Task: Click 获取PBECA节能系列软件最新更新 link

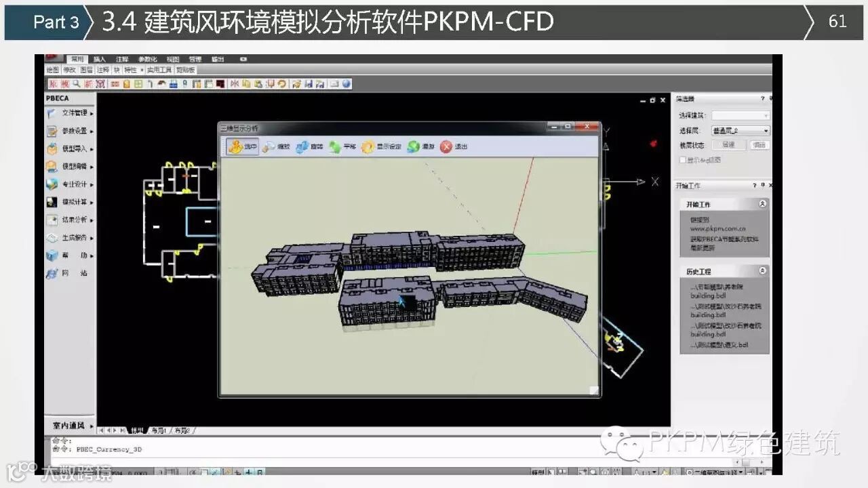Action: [x=725, y=244]
